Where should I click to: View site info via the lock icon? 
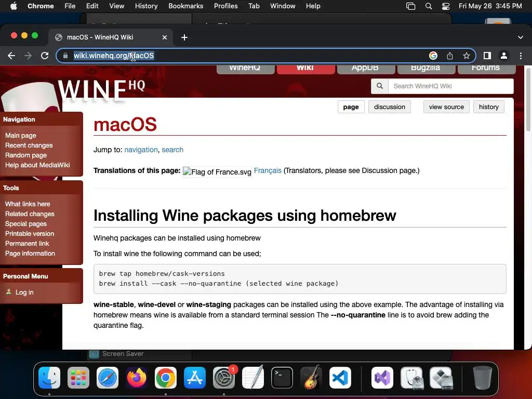point(65,56)
